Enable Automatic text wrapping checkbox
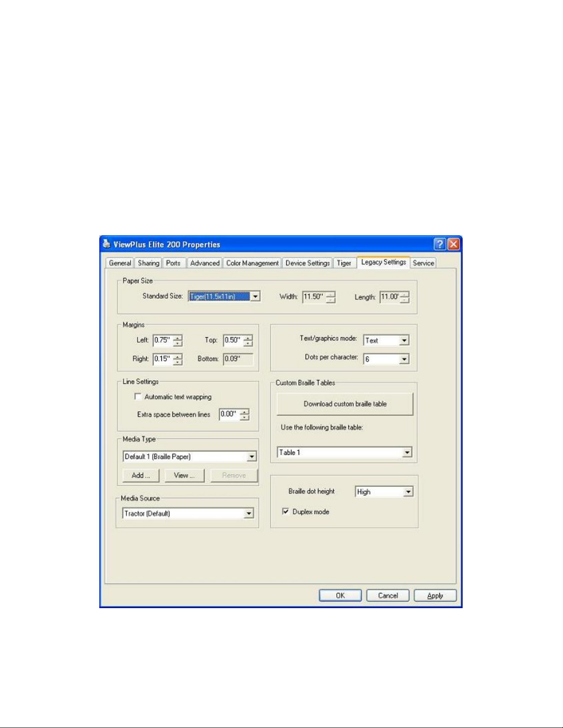Image resolution: width=563 pixels, height=728 pixels. 137,396
